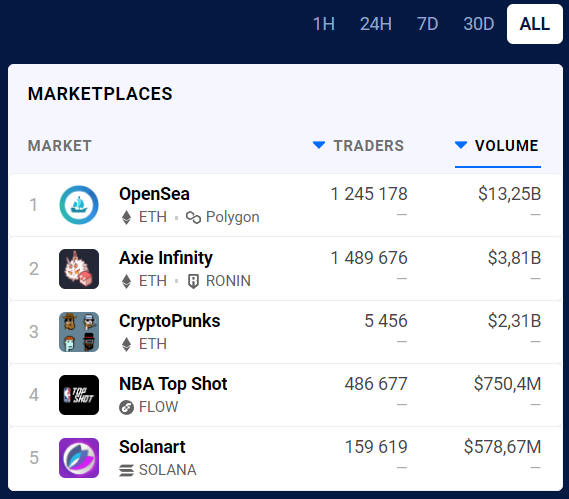Image resolution: width=569 pixels, height=499 pixels.
Task: Select the 1H time range tab
Action: [x=324, y=24]
